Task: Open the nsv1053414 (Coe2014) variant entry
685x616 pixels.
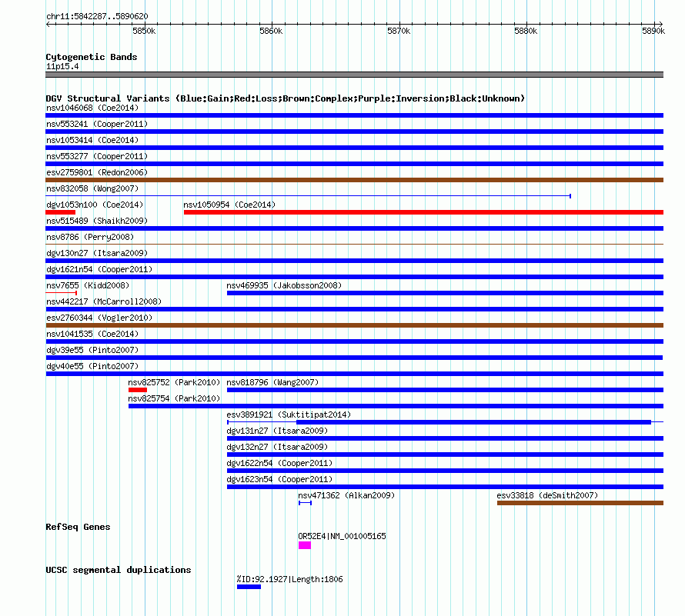Action: coord(92,140)
